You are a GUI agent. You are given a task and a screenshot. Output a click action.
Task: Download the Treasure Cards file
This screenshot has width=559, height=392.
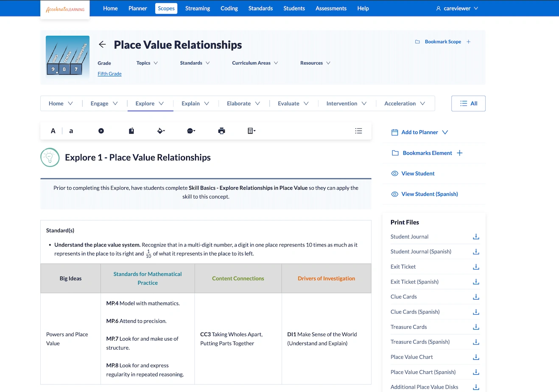click(x=476, y=327)
